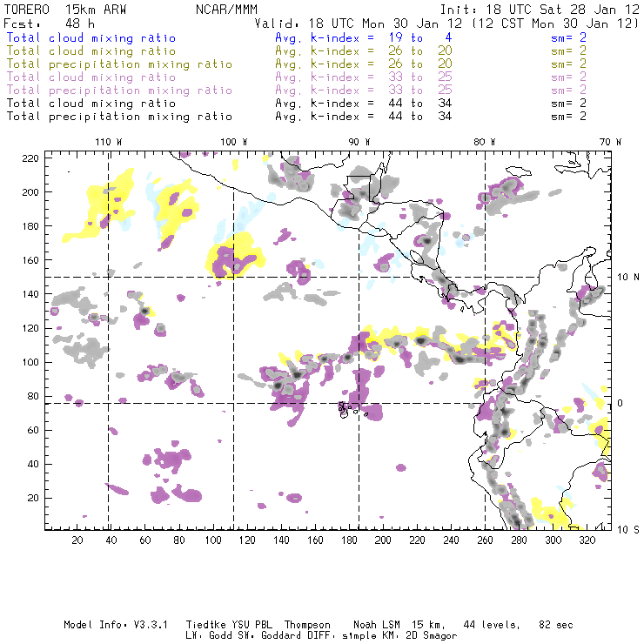The height and width of the screenshot is (644, 644).
Task: Click purple Total precipitation mixing ratio legend
Action: point(119,91)
